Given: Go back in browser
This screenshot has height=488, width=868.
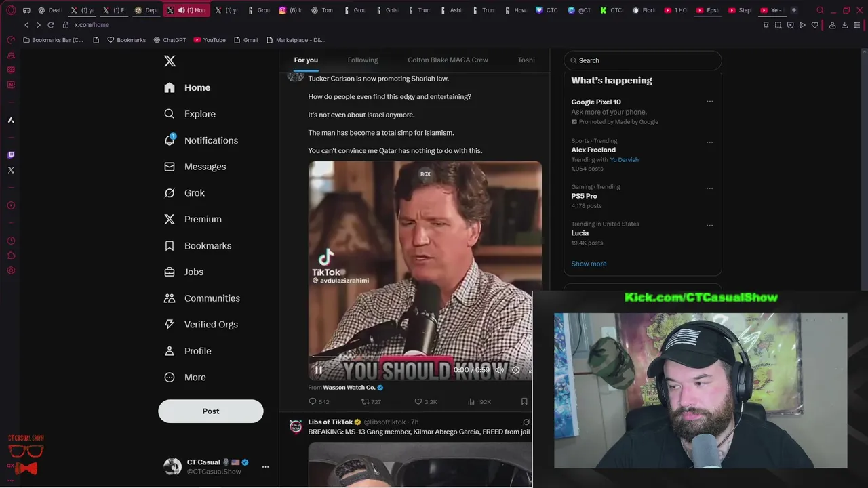Looking at the screenshot, I should [26, 25].
